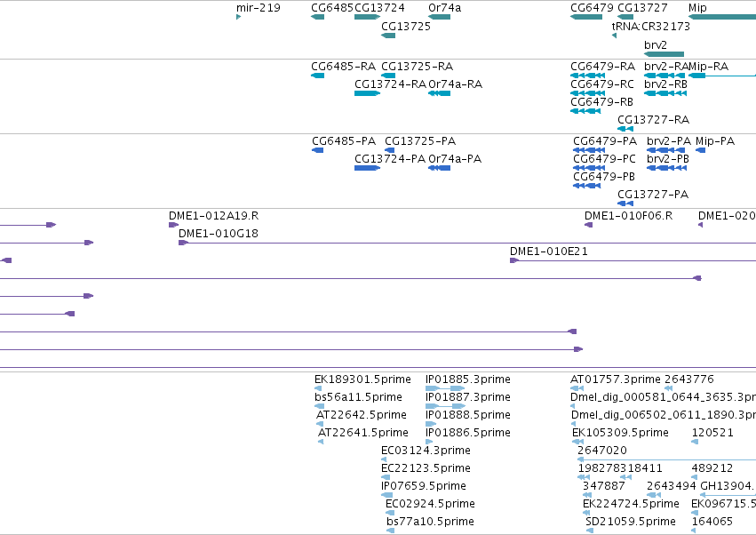Select EST 489212
Image resolution: width=756 pixels, height=535 pixels.
[712, 468]
